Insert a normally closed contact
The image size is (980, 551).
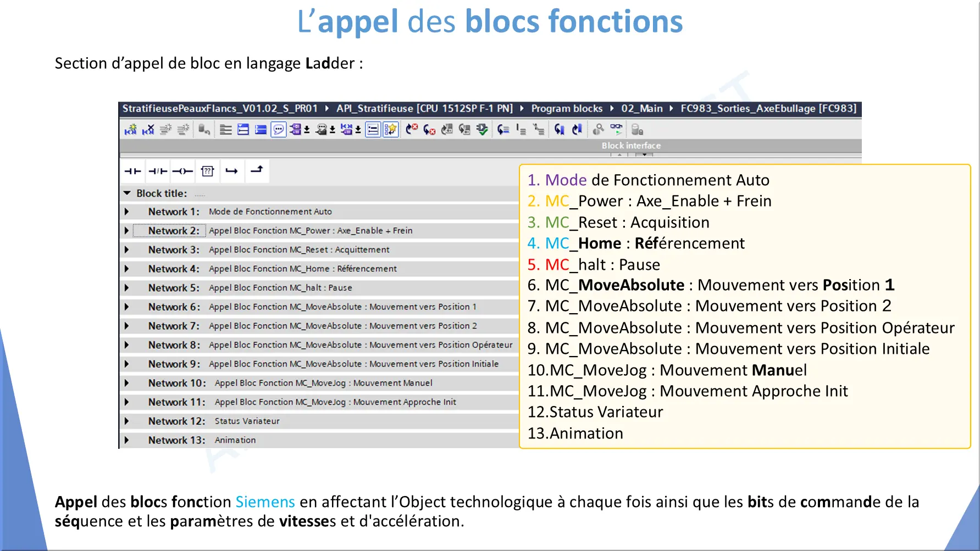[158, 171]
